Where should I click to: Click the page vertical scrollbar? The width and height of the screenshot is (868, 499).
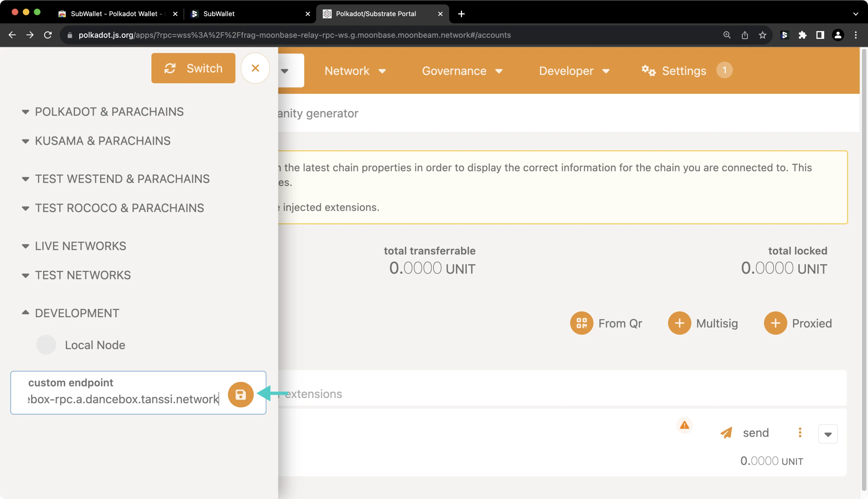tap(864, 269)
